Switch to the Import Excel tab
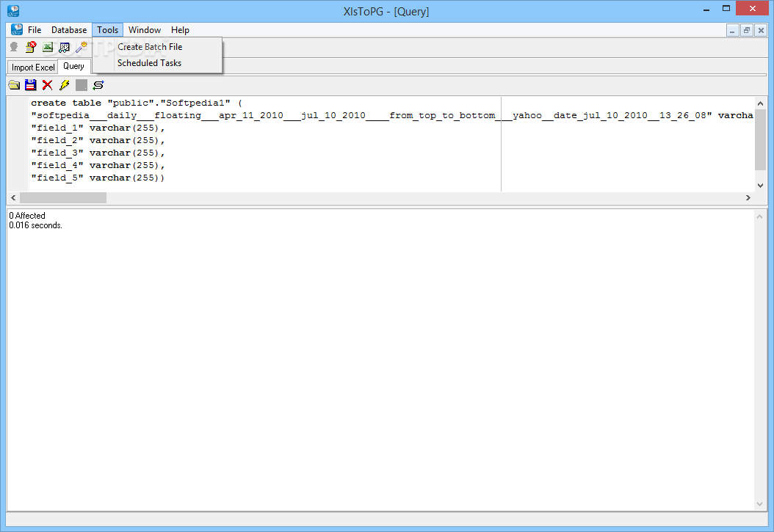The width and height of the screenshot is (774, 532). tap(33, 67)
